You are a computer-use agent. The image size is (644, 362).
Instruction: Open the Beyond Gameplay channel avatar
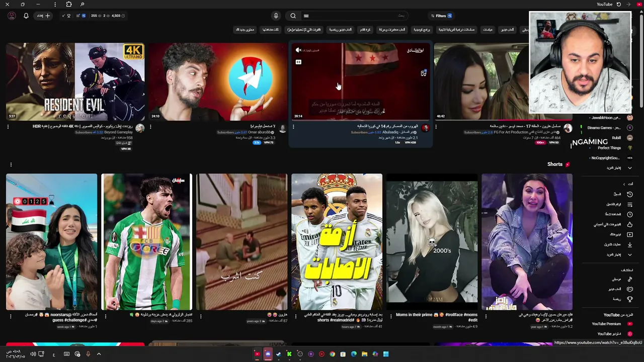(x=140, y=128)
